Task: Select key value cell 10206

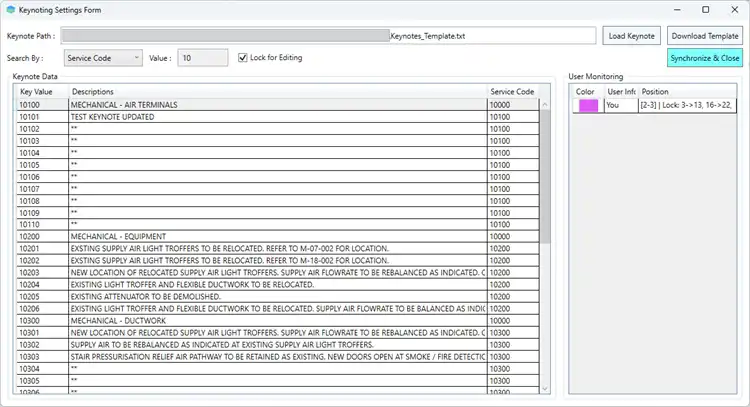Action: [x=43, y=308]
